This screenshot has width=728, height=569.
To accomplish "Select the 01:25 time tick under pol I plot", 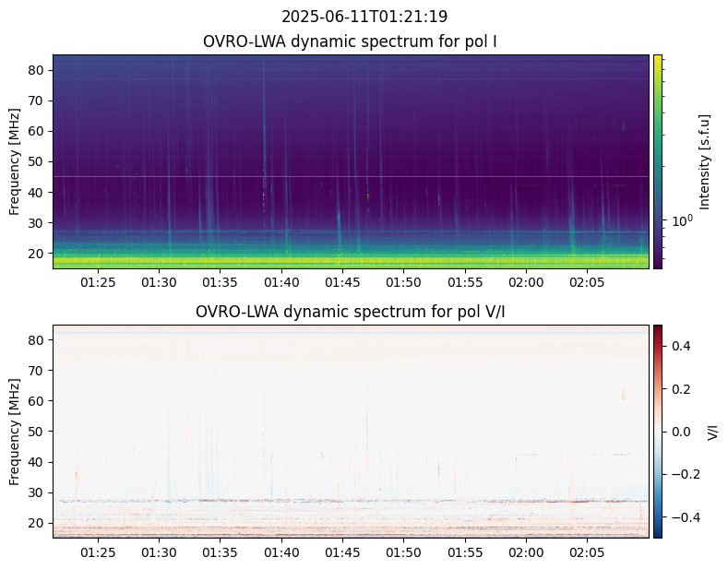I will tap(98, 281).
